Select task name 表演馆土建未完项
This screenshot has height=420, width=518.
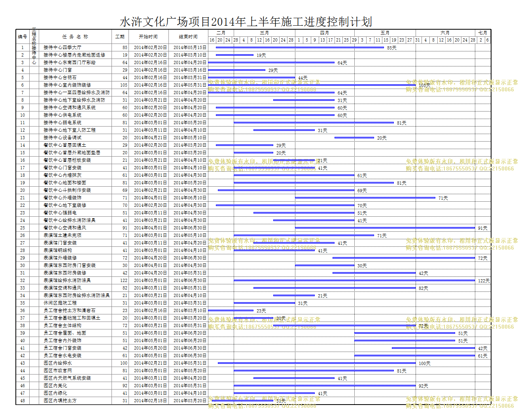pos(62,235)
